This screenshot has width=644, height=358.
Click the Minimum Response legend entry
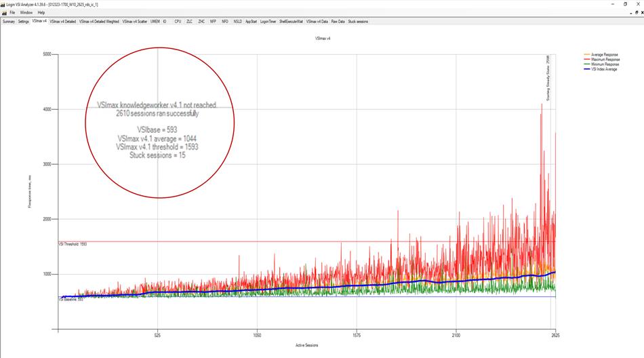coord(601,64)
